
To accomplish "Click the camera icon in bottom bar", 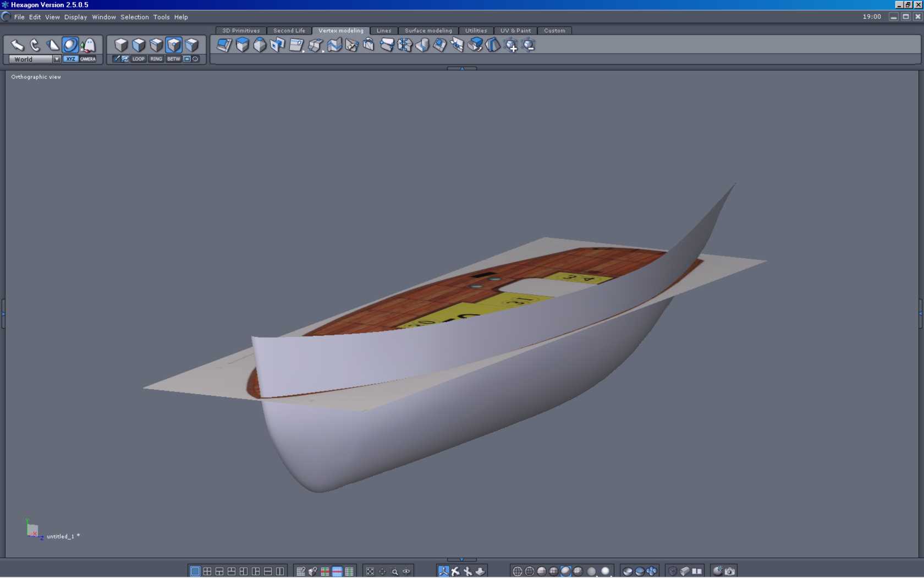I will [x=730, y=571].
